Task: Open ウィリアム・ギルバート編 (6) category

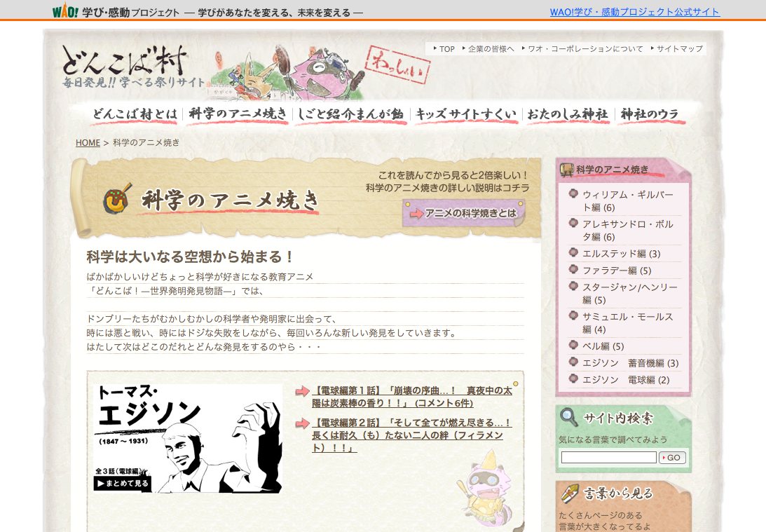Action: tap(627, 200)
